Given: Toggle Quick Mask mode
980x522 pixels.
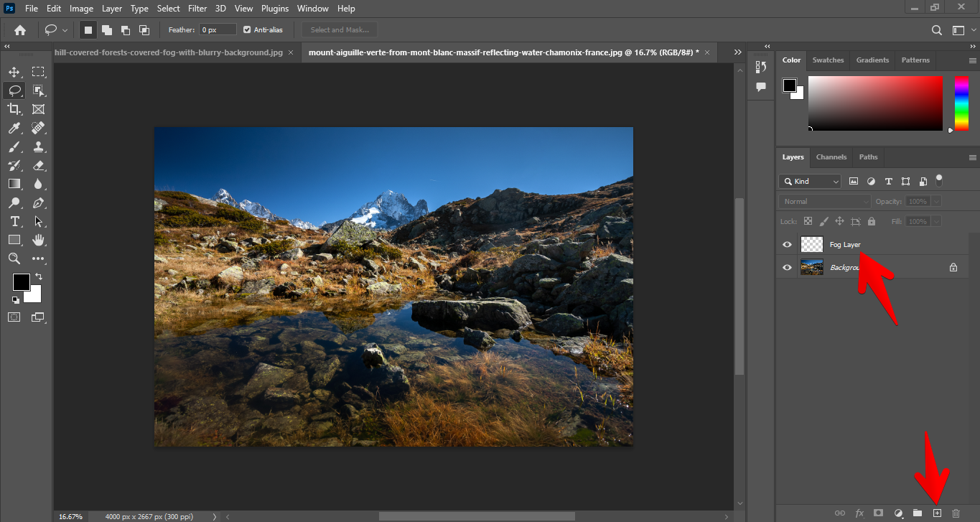Looking at the screenshot, I should [14, 317].
